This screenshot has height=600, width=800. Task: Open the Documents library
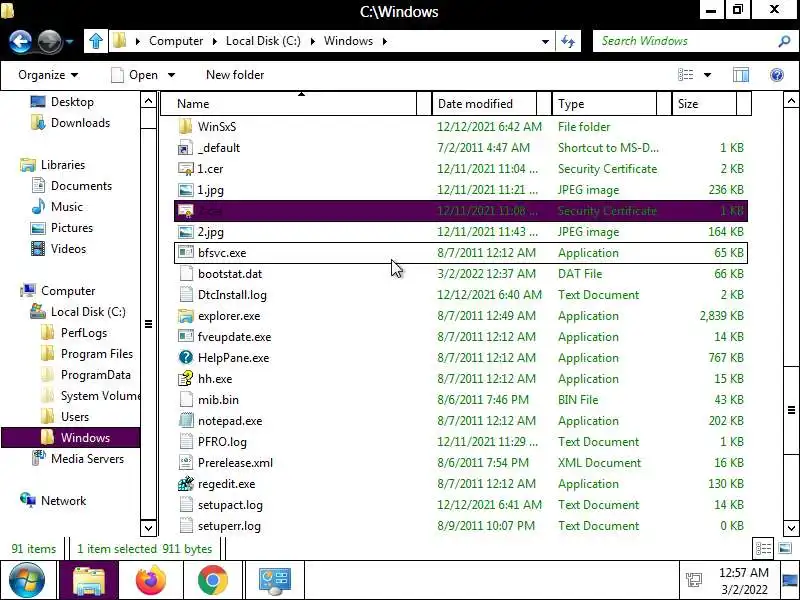pos(71,185)
